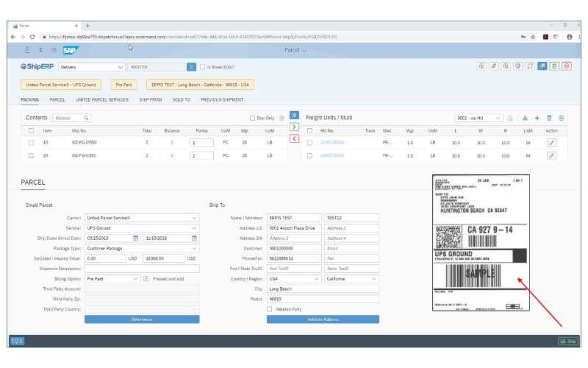The image size is (588, 368).
Task: Click the Validate Address button
Action: (x=323, y=319)
